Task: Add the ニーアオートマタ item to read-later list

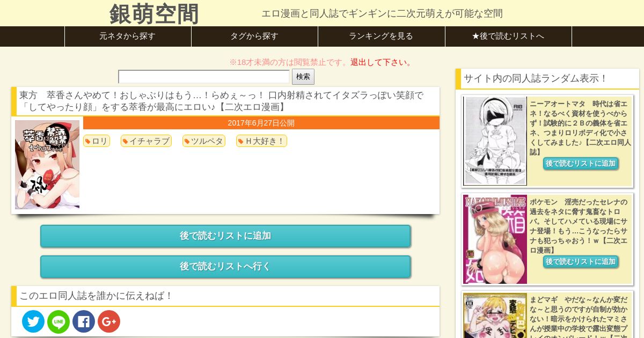Action: pyautogui.click(x=581, y=164)
